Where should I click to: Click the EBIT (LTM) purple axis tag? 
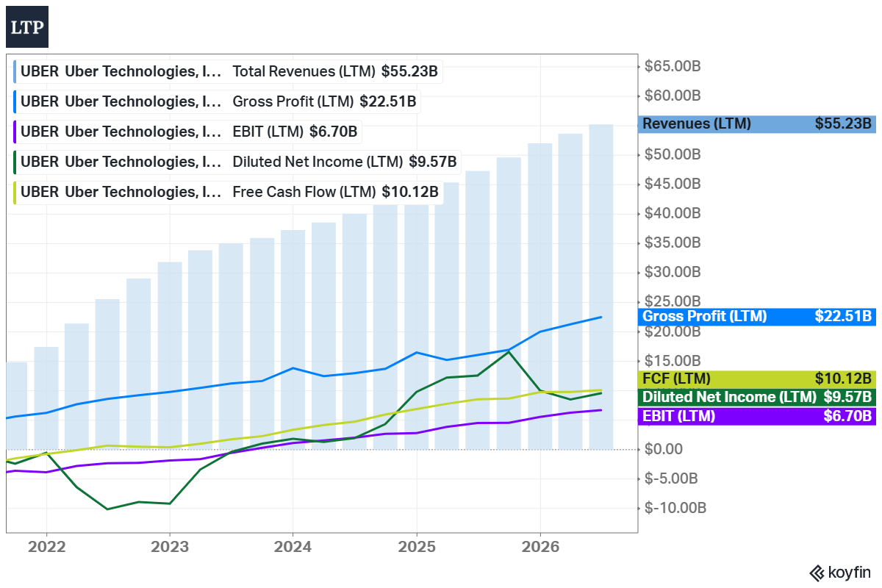coord(757,417)
